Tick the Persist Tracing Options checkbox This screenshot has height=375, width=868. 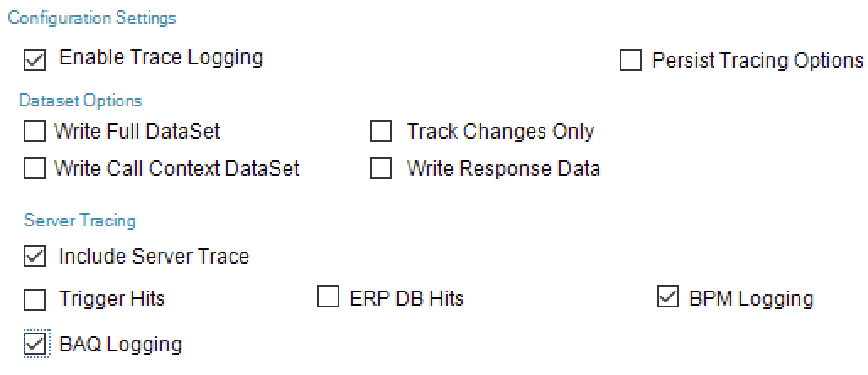(x=631, y=62)
